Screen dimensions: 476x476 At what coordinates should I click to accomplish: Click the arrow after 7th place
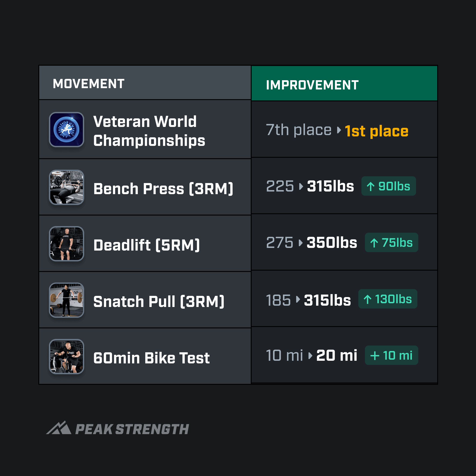click(x=339, y=130)
